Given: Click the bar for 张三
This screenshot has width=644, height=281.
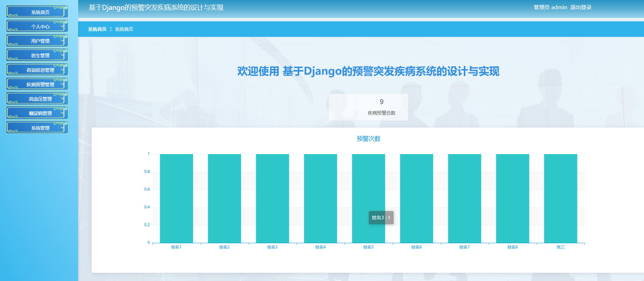Looking at the screenshot, I should (560, 198).
